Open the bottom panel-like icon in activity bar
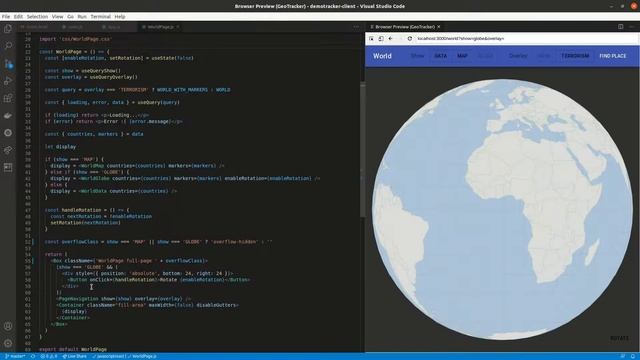Screen dimensions: 640x360 coord(8,167)
